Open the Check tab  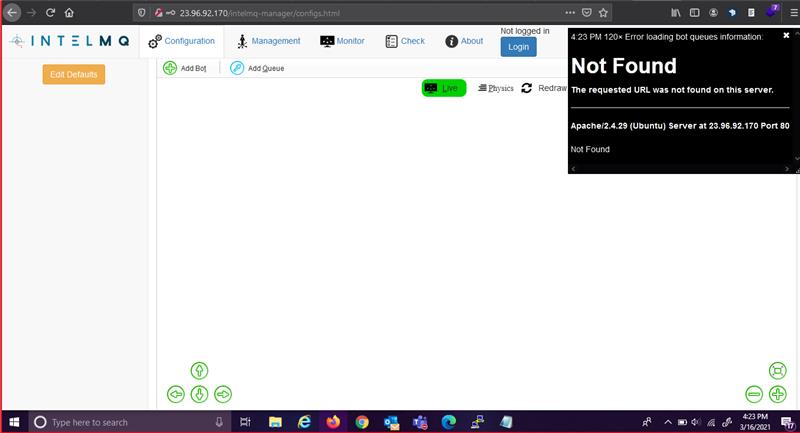tap(405, 41)
